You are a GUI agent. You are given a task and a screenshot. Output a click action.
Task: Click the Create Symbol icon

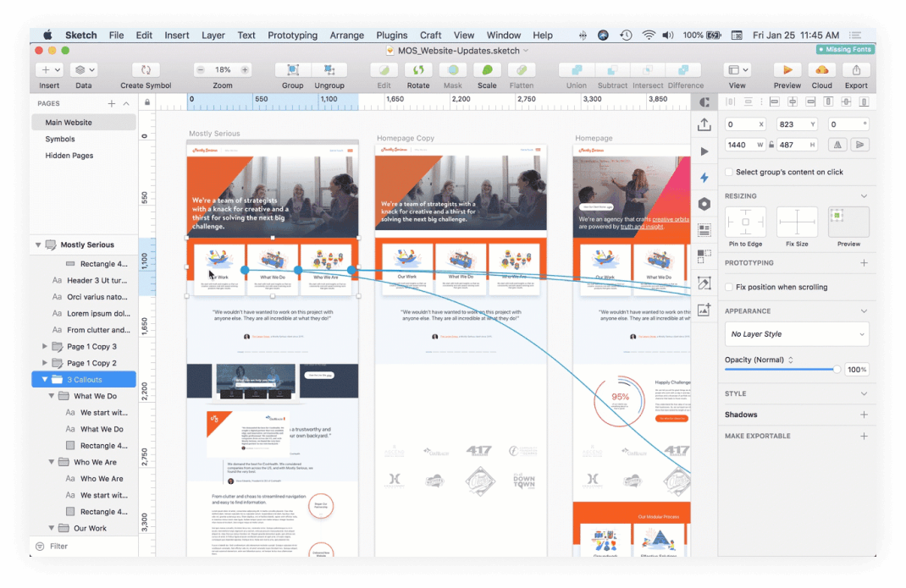(146, 70)
